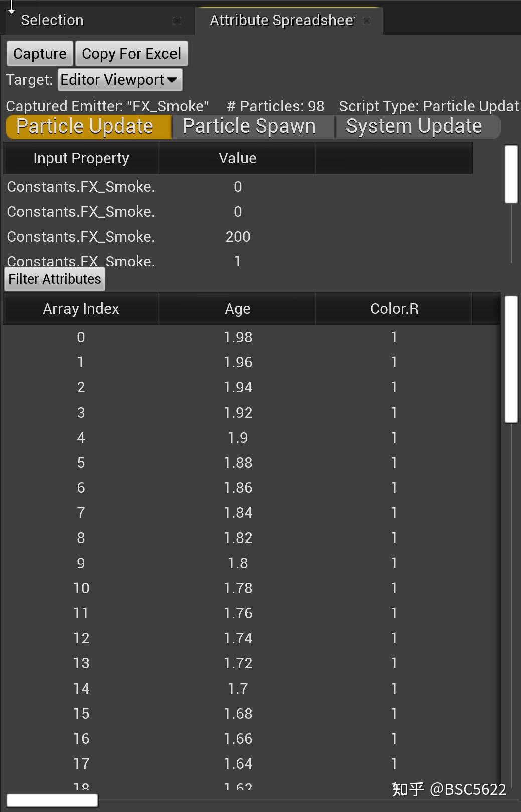Sort by the Array Index column
This screenshot has height=812, width=521.
(81, 309)
